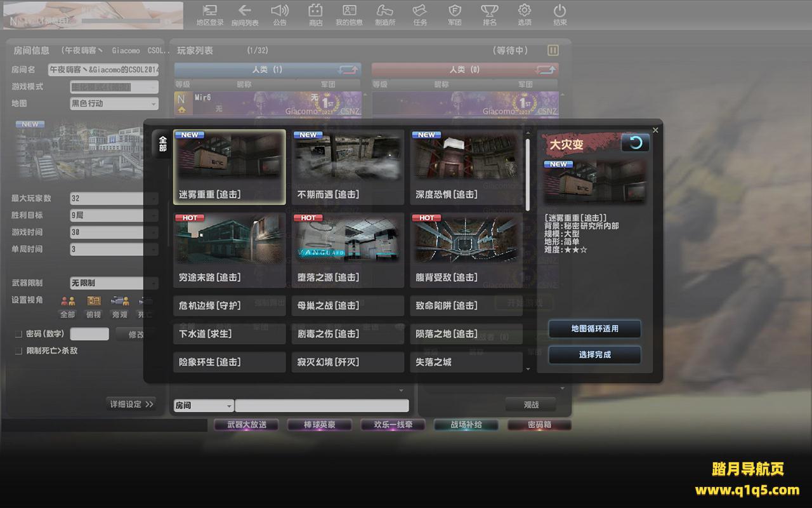Click the refresh icon beside 大灾变
This screenshot has height=508, width=812.
pos(635,143)
